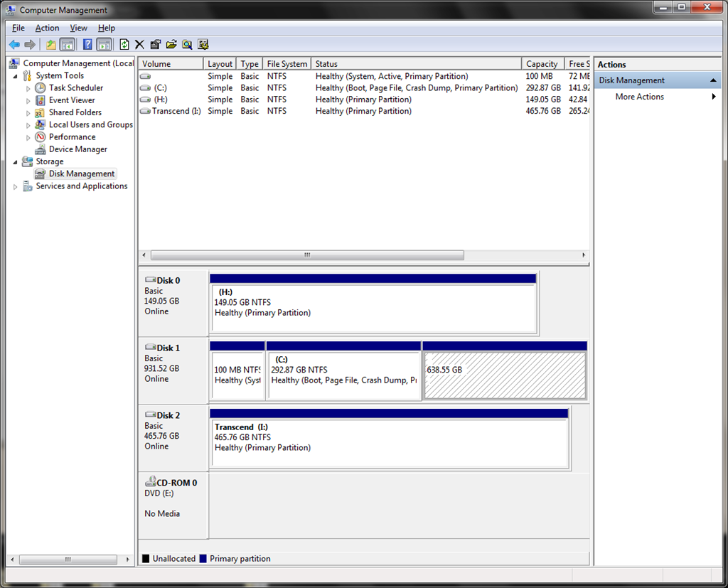Viewport: 728px width, 588px height.
Task: Expand the More Actions submenu arrow
Action: pos(714,97)
